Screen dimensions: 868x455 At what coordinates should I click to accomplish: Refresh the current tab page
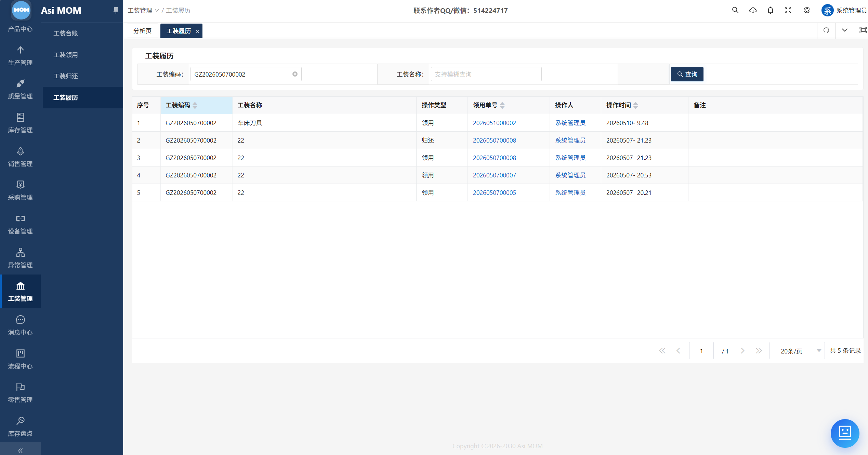(826, 30)
